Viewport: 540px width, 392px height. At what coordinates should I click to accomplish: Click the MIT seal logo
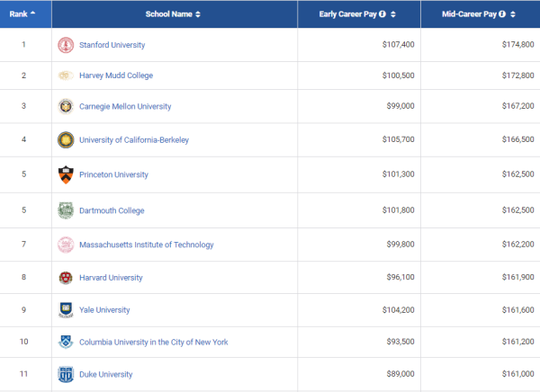(66, 245)
